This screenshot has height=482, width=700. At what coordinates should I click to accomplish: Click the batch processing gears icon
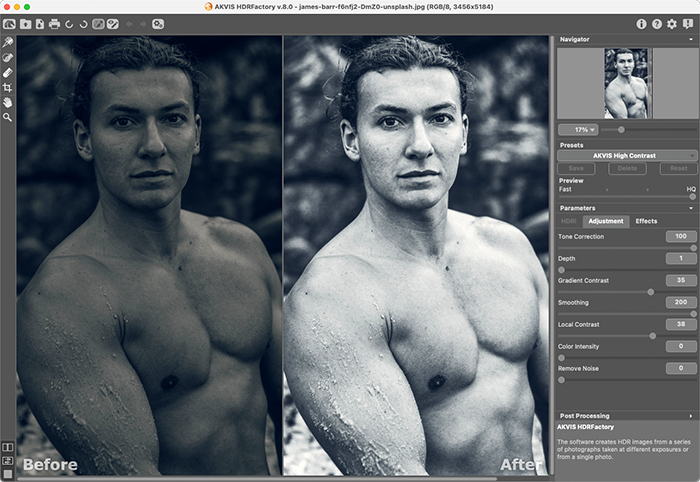coord(158,23)
